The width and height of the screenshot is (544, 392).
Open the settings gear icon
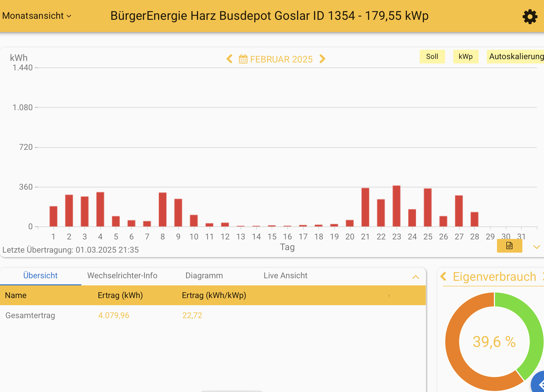(x=530, y=17)
